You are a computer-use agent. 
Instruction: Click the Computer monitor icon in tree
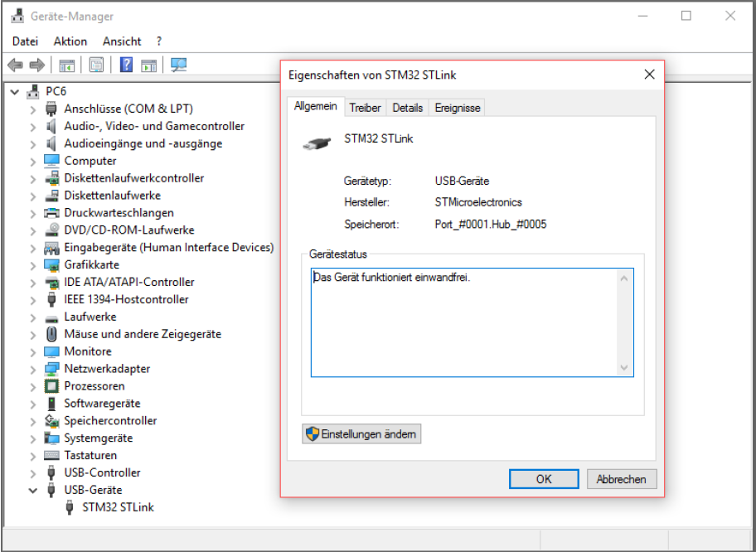coord(51,161)
